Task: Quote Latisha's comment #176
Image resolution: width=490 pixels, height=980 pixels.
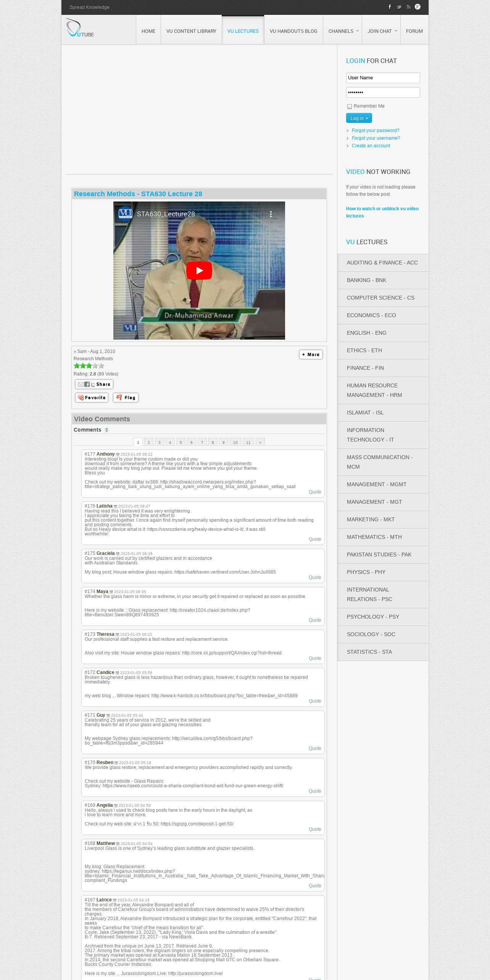Action: [315, 539]
